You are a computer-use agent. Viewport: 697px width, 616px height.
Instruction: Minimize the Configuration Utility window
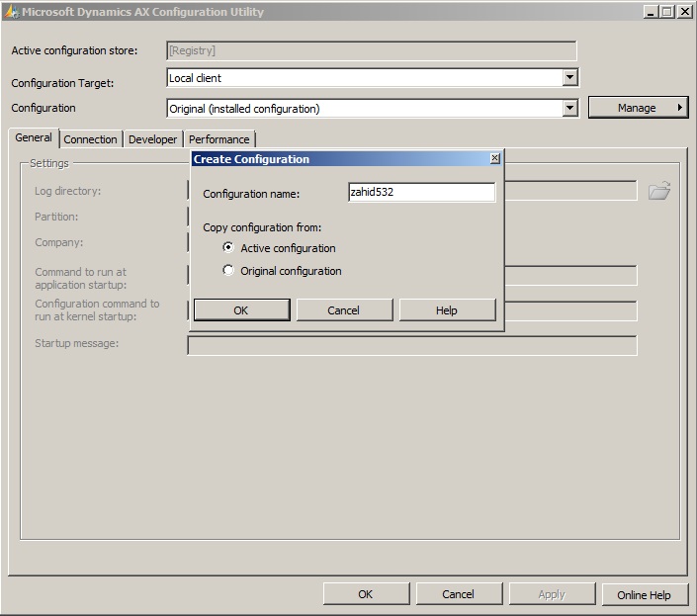tap(651, 12)
